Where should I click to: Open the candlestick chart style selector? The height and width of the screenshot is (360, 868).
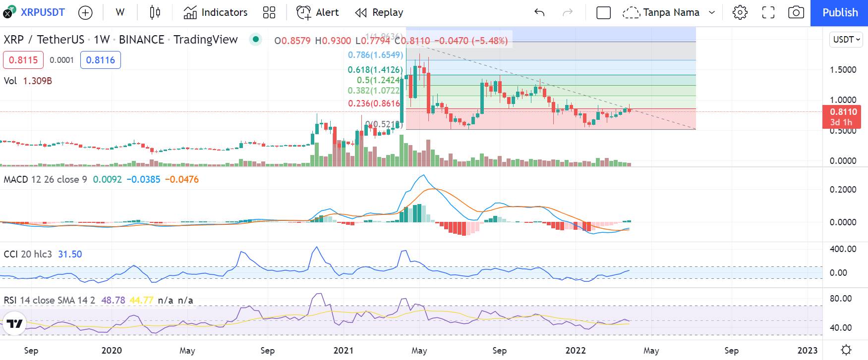[x=155, y=12]
